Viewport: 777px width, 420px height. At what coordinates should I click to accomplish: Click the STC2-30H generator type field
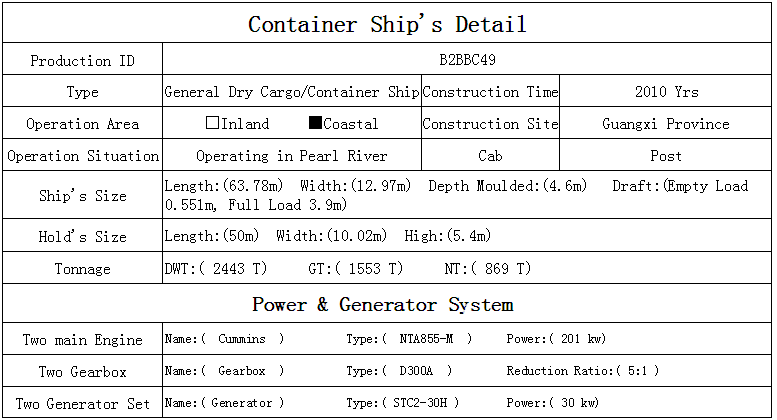tap(421, 403)
